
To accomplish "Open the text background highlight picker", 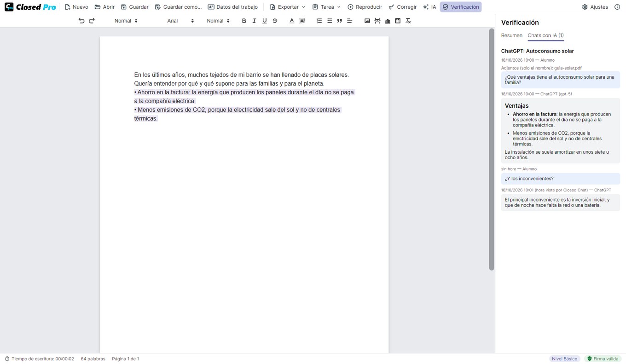I will (x=302, y=21).
